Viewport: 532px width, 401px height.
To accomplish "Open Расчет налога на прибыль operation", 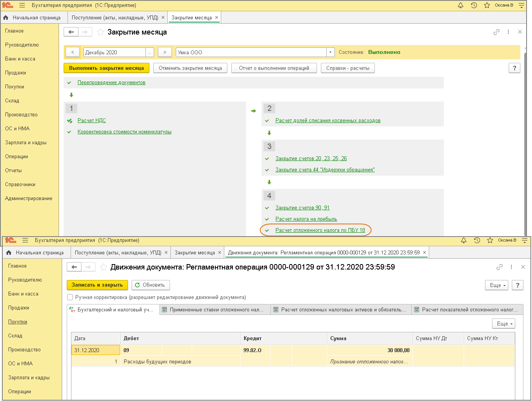I will (306, 219).
